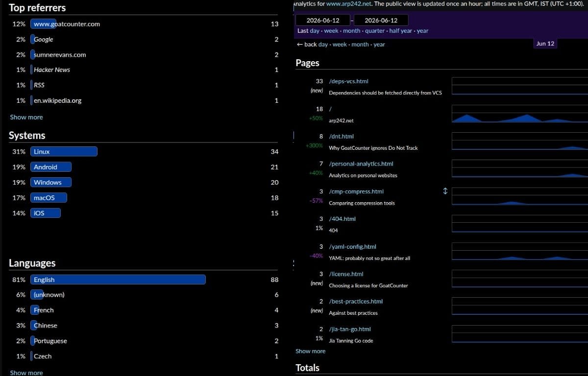Open the /404.html page
Viewport: 588px width, 376px height.
[342, 219]
